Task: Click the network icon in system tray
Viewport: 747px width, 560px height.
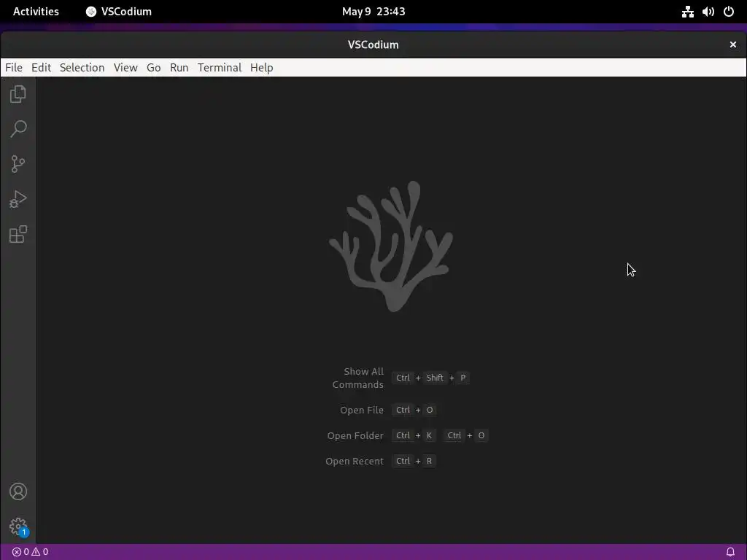Action: 687,12
